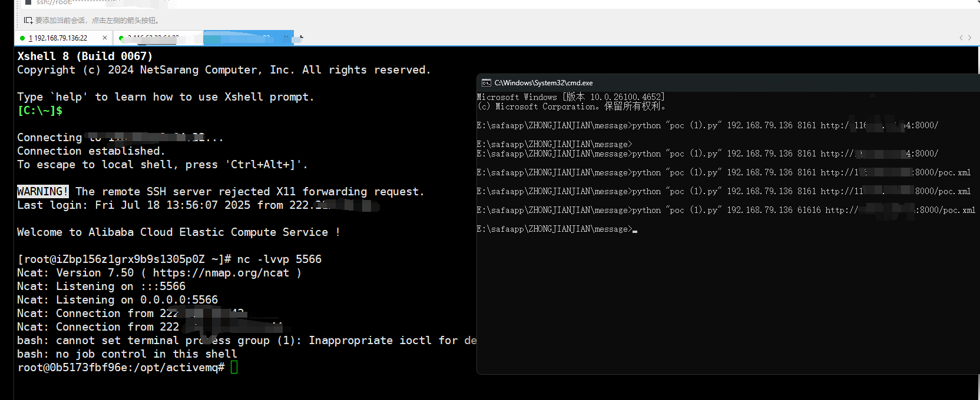Click the last cmd prompt E:\safaapp\ZHONGJIANJIAN\message>
This screenshot has width=980, height=400.
[554, 229]
